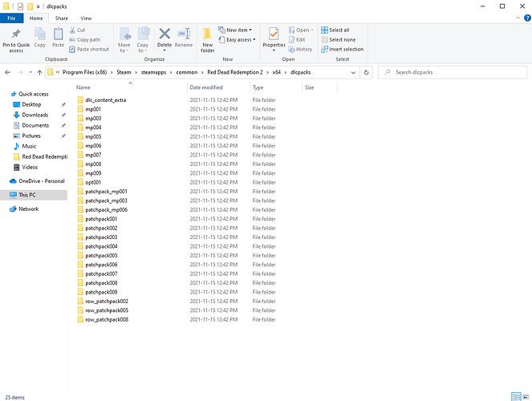Refresh the dlcpacks folder view
Image resolution: width=532 pixels, height=401 pixels.
point(366,72)
